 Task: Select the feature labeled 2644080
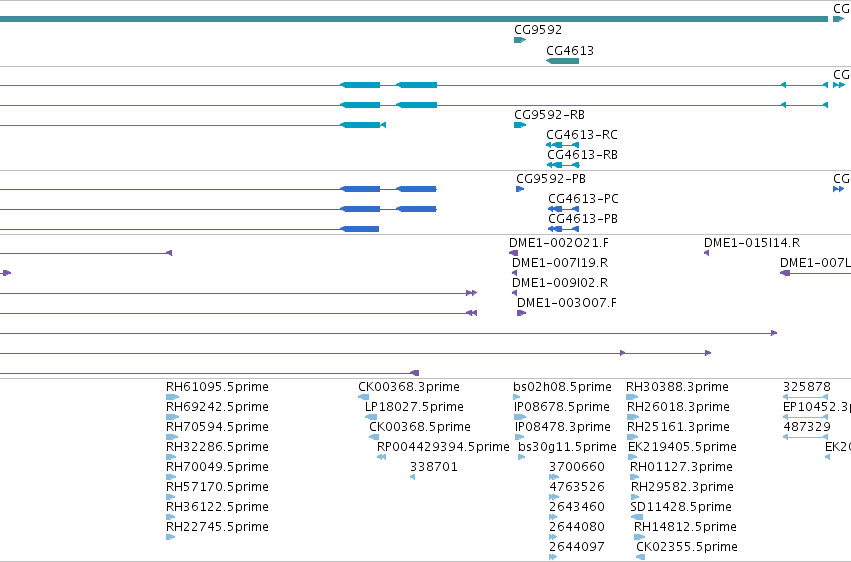[577, 528]
